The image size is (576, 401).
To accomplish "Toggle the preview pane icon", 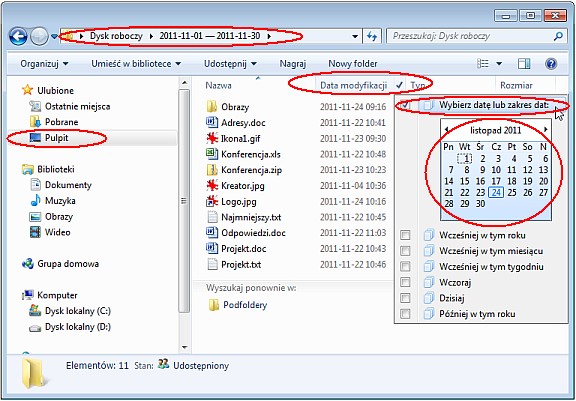I will coord(524,64).
